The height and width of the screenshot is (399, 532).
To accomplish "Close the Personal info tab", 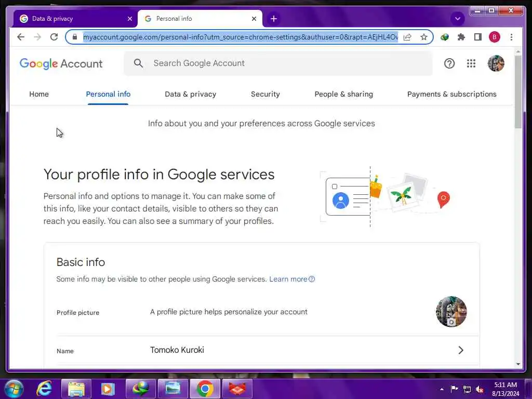I will [254, 19].
